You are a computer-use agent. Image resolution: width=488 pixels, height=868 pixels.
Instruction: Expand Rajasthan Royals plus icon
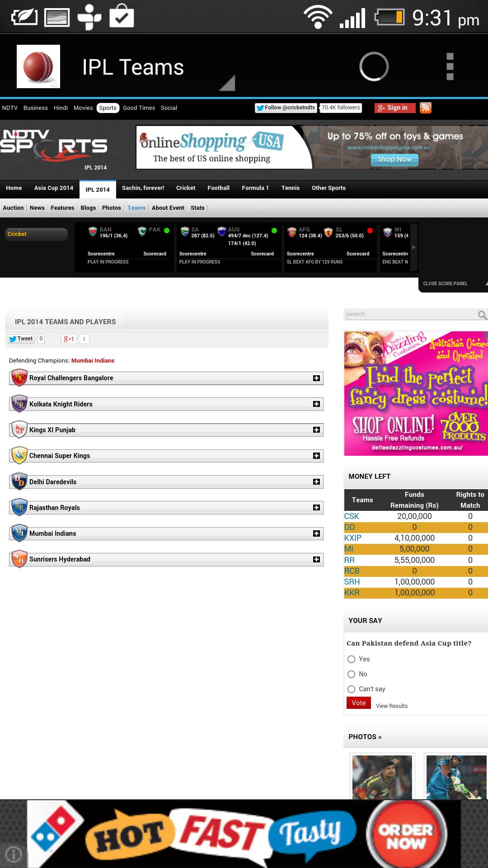(x=316, y=508)
